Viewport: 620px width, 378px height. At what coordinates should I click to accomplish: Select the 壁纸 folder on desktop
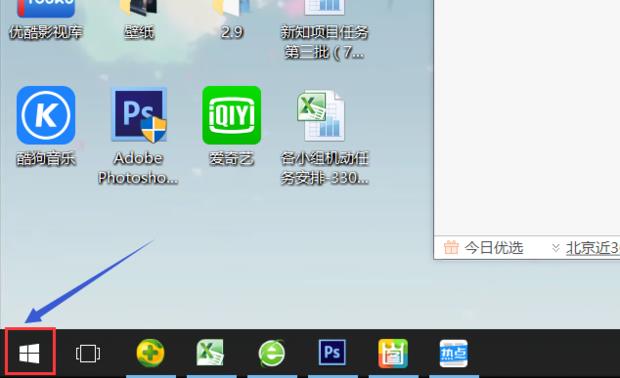point(139,20)
